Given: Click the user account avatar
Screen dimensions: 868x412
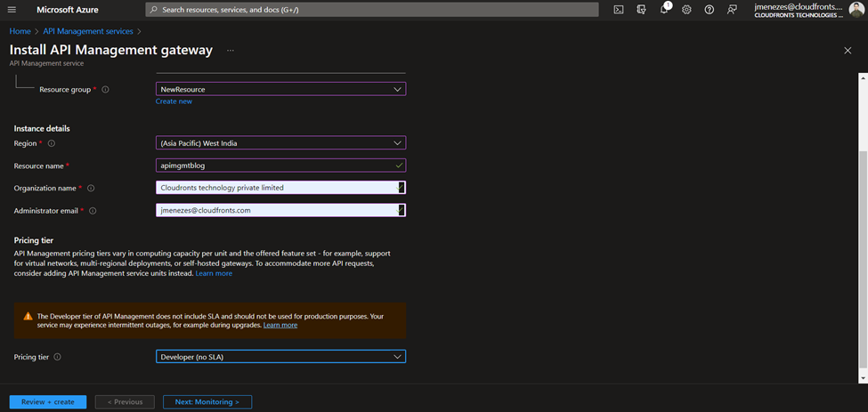Looking at the screenshot, I should point(856,10).
